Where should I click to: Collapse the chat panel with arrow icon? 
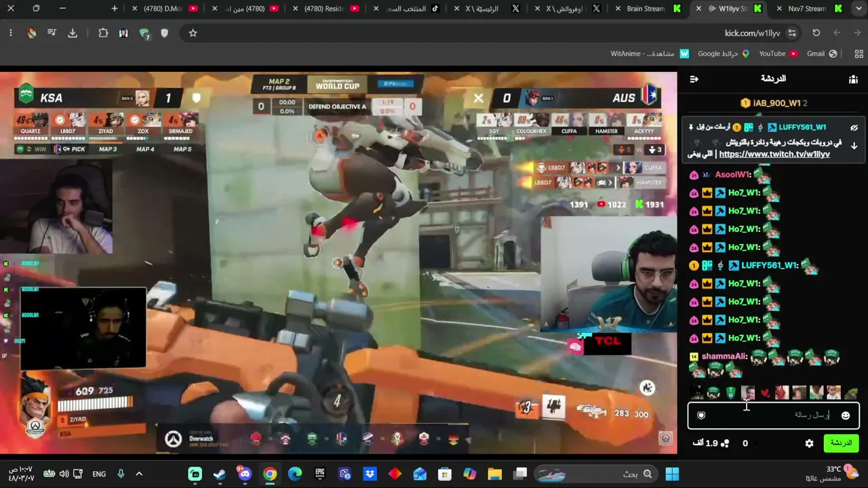coord(694,79)
